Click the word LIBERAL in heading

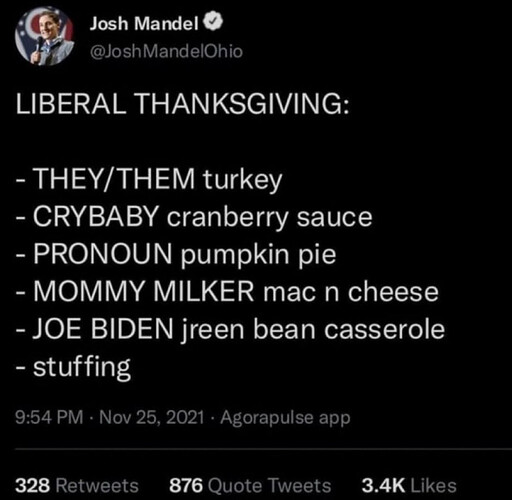(x=71, y=103)
